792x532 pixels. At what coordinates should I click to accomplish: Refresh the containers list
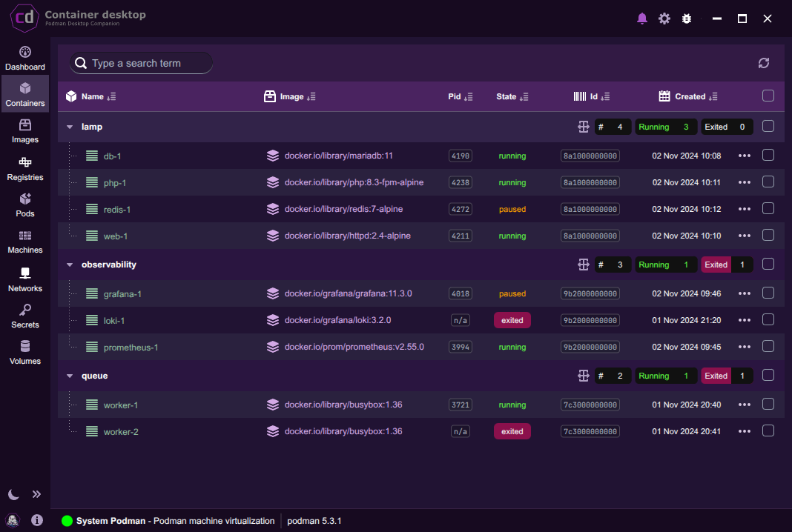(764, 63)
